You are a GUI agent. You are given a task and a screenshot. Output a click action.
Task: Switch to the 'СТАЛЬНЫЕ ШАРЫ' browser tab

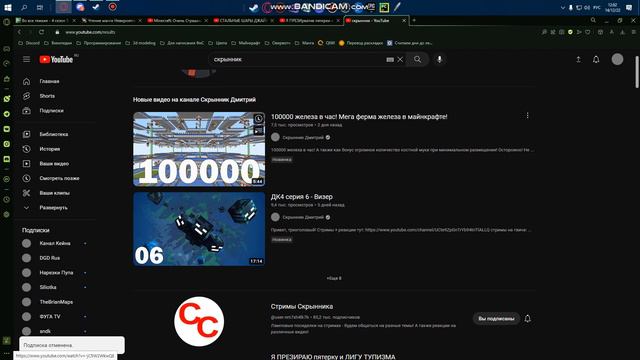[242, 20]
